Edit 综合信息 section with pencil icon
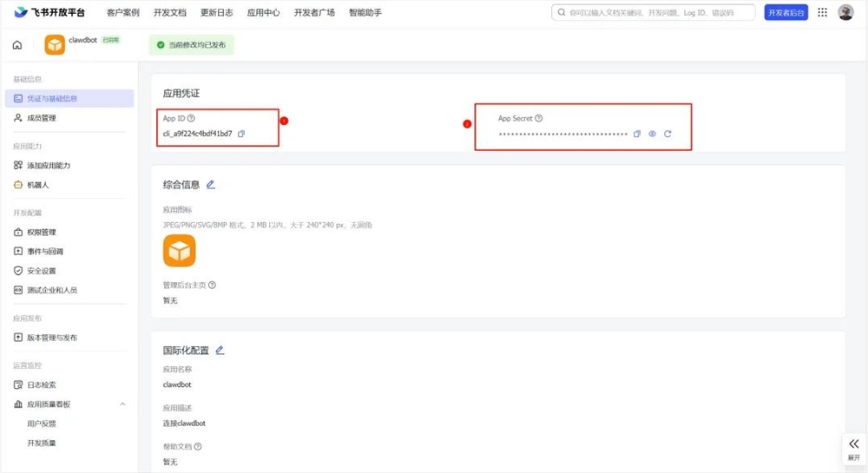The image size is (868, 473). click(210, 185)
